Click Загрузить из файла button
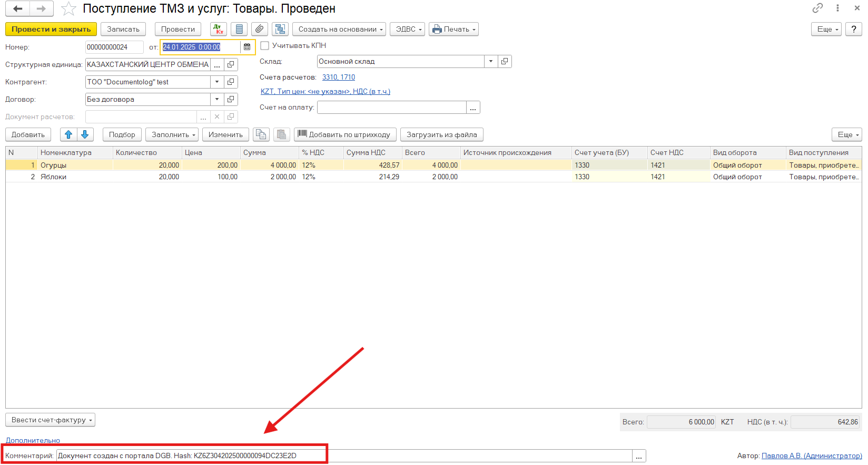The height and width of the screenshot is (465, 868). click(x=442, y=134)
